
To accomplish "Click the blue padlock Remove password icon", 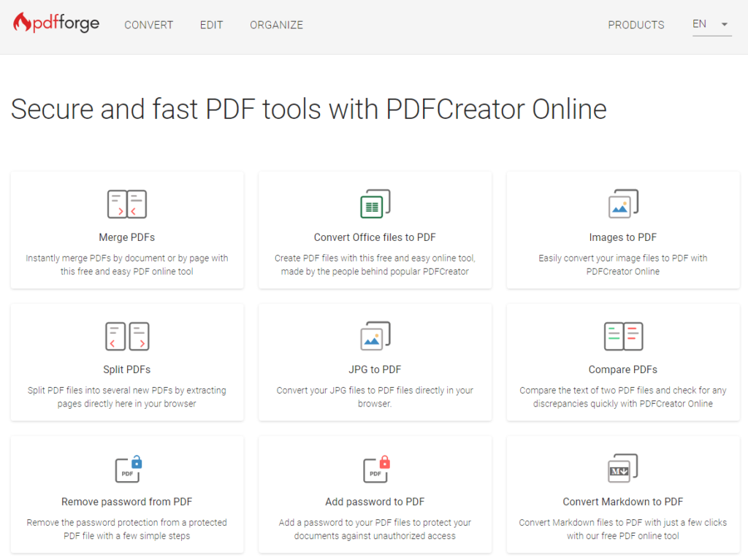I will point(126,468).
